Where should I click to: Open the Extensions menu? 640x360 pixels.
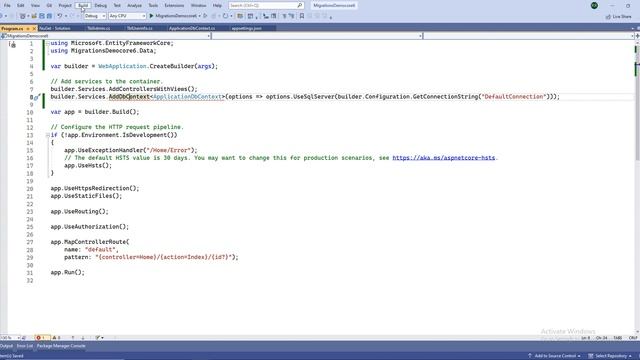[174, 5]
